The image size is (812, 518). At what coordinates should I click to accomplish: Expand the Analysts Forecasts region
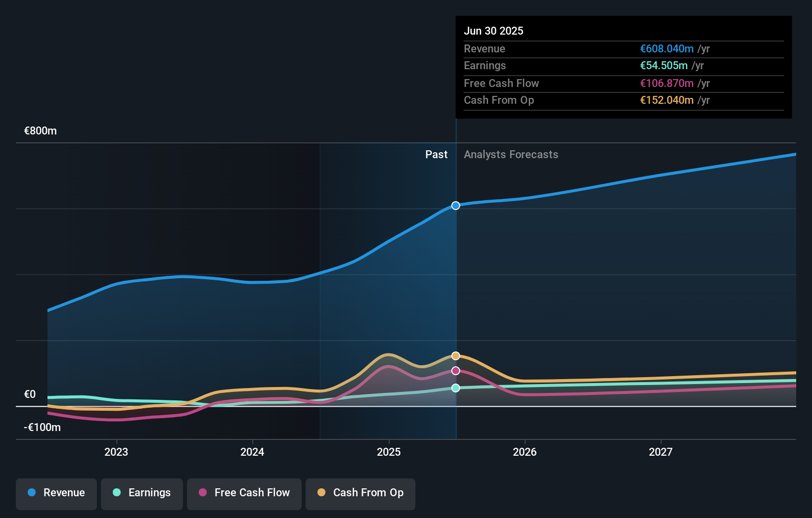(511, 155)
